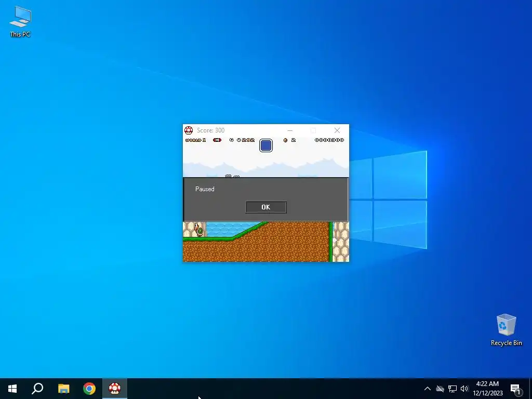Open File Explorer from taskbar
Image resolution: width=532 pixels, height=399 pixels.
(x=63, y=389)
